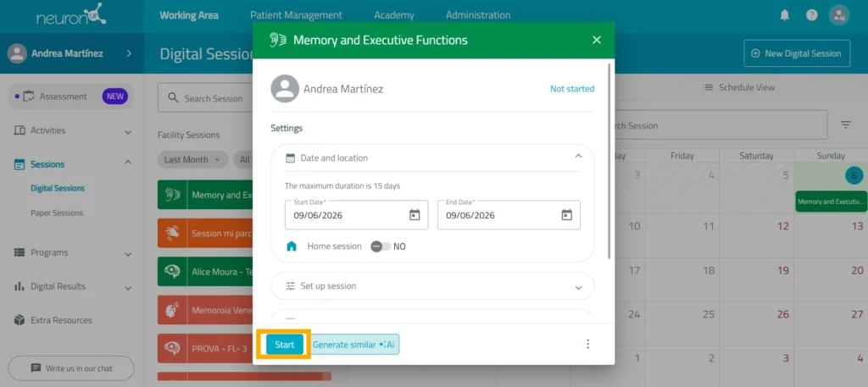
Task: Click the Alice Moura session brain icon
Action: (x=172, y=272)
